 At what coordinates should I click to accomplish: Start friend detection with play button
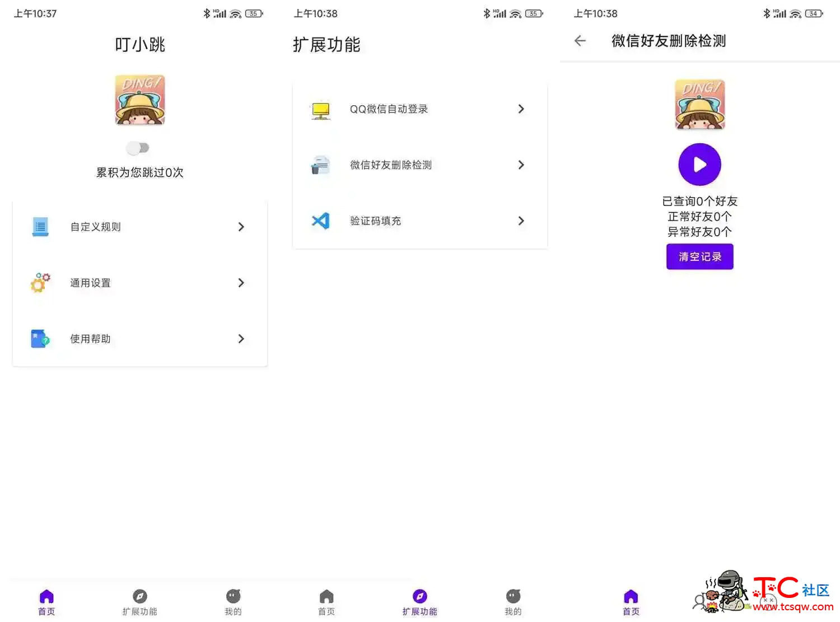point(700,165)
